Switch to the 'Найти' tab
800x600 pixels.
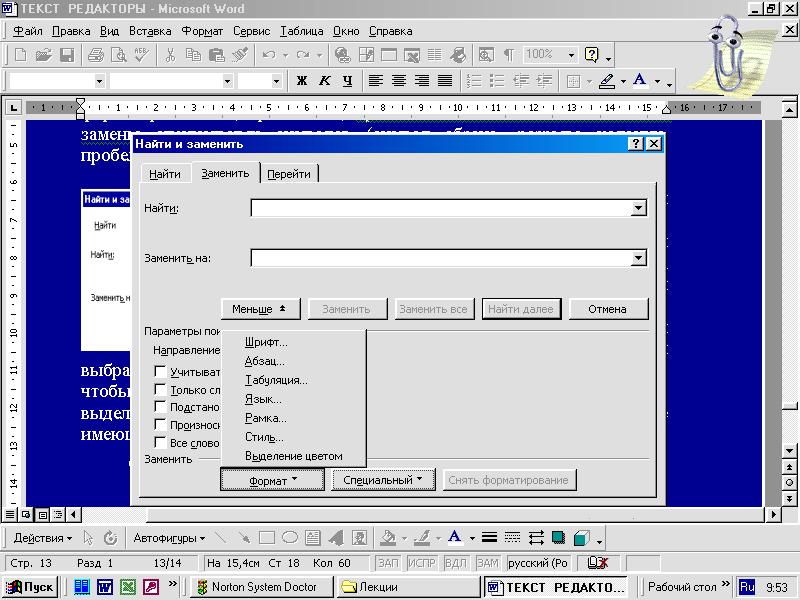click(x=165, y=174)
